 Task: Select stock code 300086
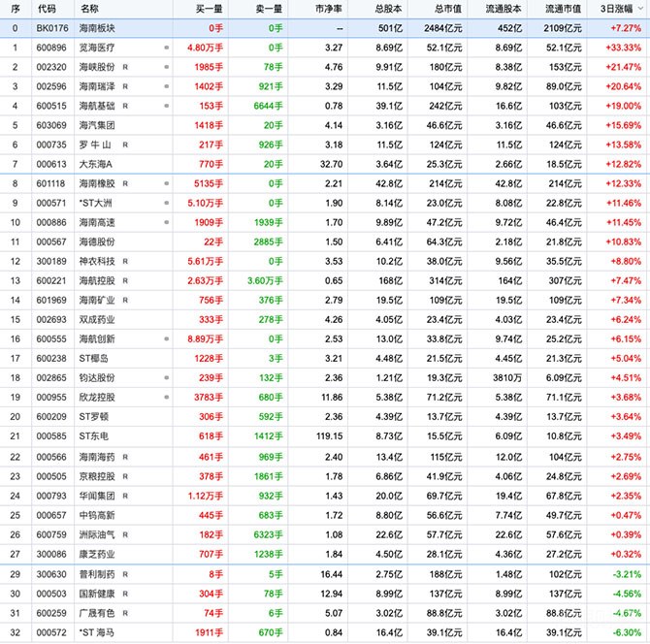coord(51,555)
